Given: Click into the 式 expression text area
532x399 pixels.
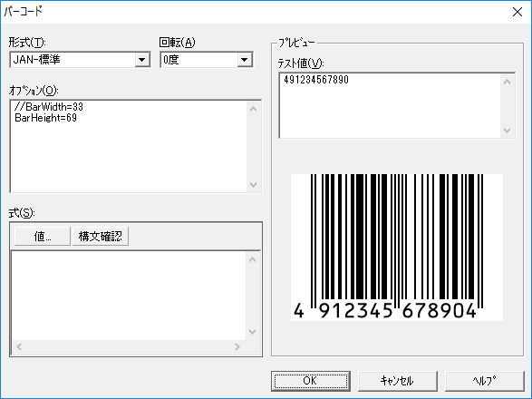Looking at the screenshot, I should click(x=129, y=296).
